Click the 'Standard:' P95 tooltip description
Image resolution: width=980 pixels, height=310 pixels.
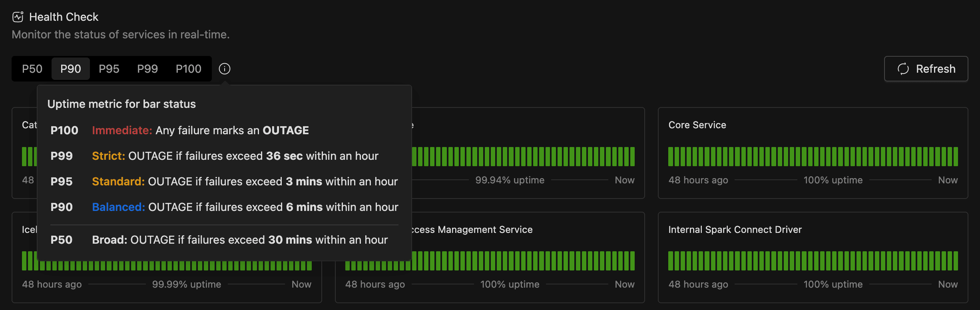244,181
